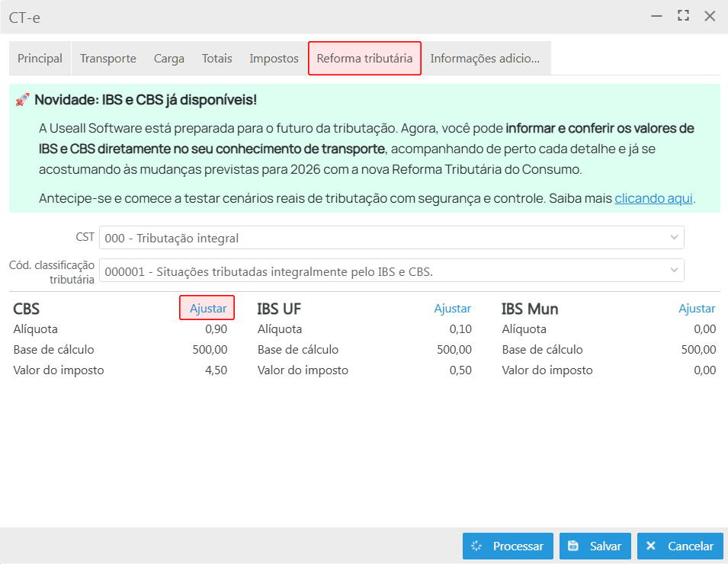The width and height of the screenshot is (728, 564).
Task: Go to the Carga tab
Action: (x=169, y=59)
